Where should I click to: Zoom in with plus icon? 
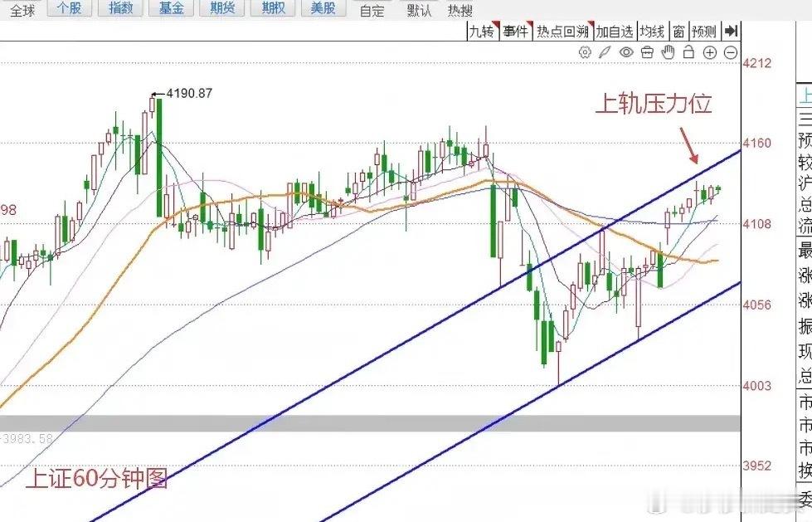pos(710,52)
